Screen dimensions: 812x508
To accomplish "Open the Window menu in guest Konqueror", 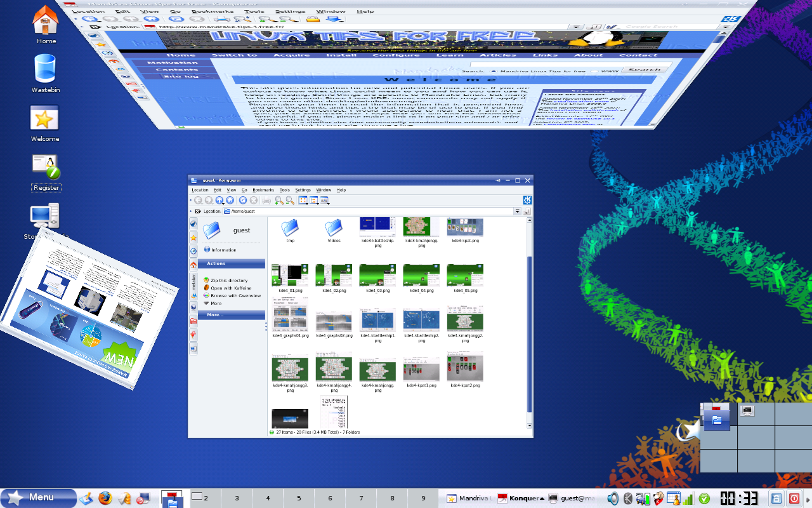I will [x=324, y=190].
